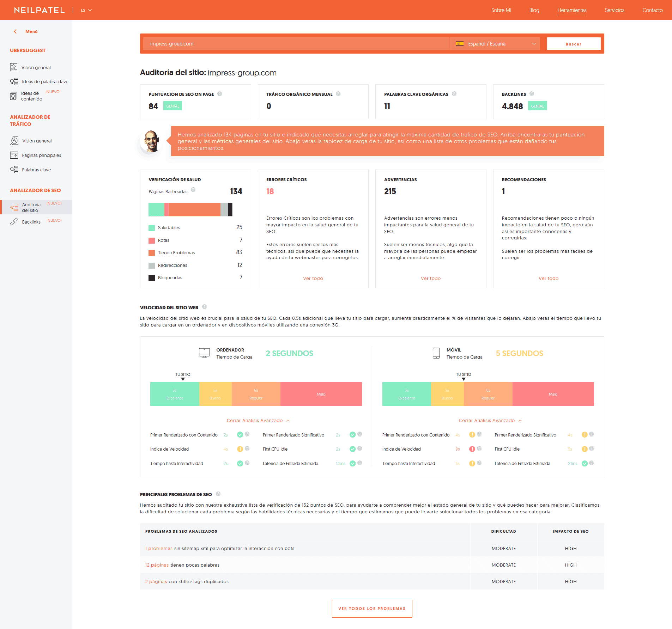Click the '12 páginas' few words link
This screenshot has height=629, width=672.
tap(157, 565)
